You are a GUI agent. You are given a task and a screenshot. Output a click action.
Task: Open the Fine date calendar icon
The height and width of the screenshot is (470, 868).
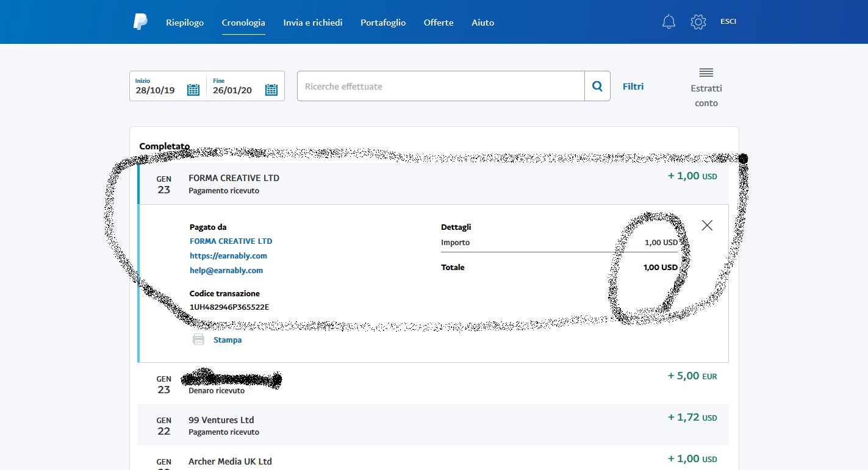[271, 90]
